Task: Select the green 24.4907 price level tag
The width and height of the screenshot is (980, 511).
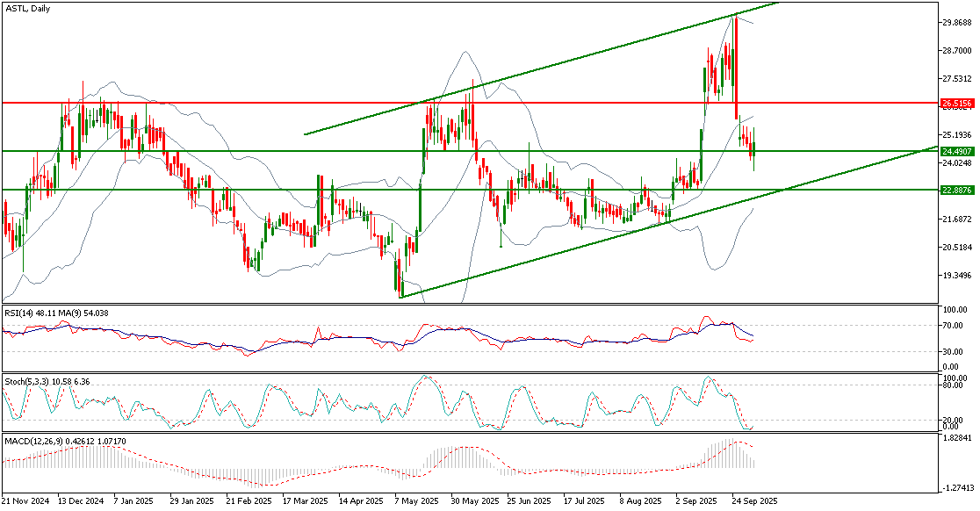Action: (957, 151)
